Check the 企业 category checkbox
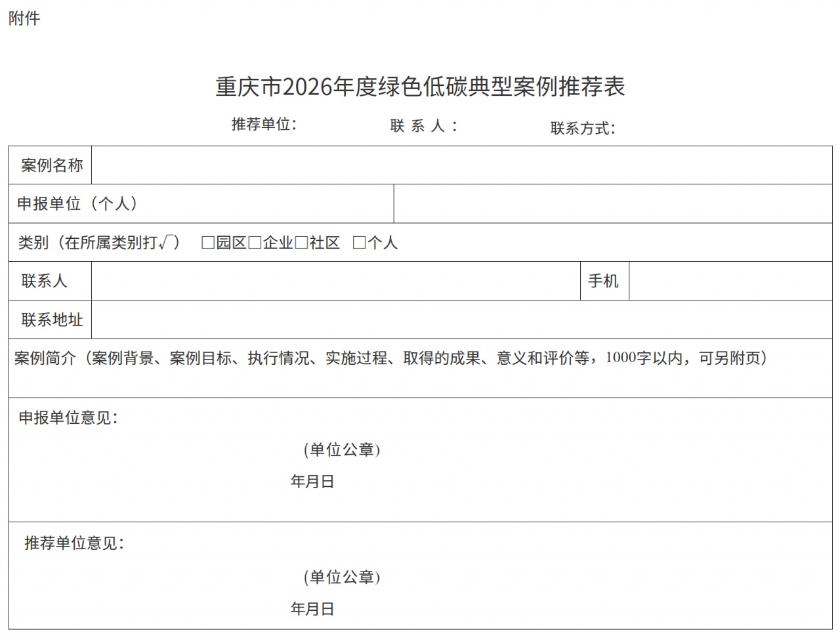This screenshot has height=643, width=840. pos(255,243)
